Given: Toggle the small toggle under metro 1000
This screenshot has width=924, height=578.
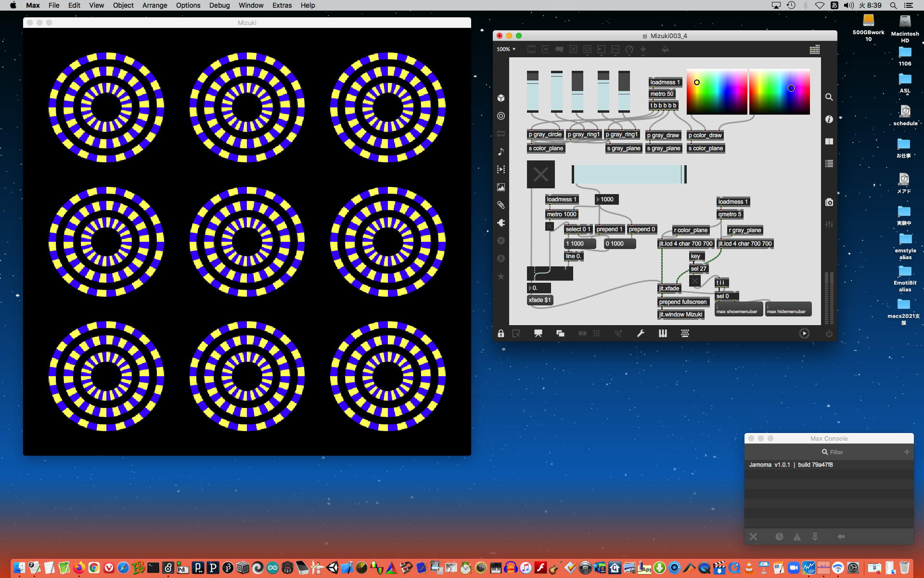Looking at the screenshot, I should coord(550,226).
